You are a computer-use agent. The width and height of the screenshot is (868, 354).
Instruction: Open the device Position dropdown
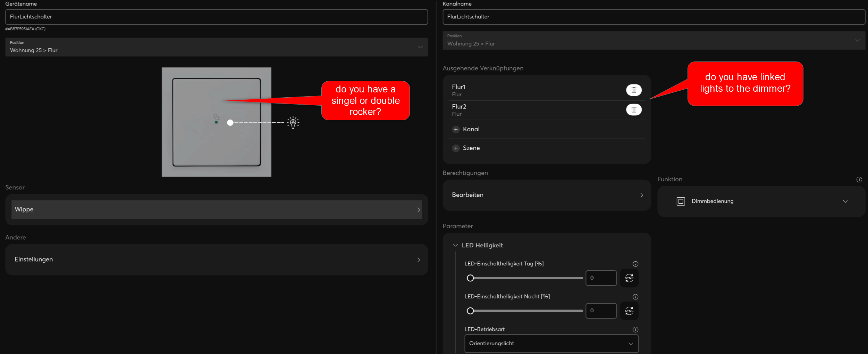coord(216,47)
